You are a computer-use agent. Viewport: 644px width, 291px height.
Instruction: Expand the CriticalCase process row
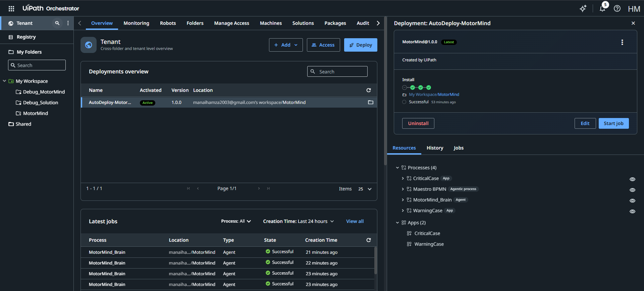(403, 178)
